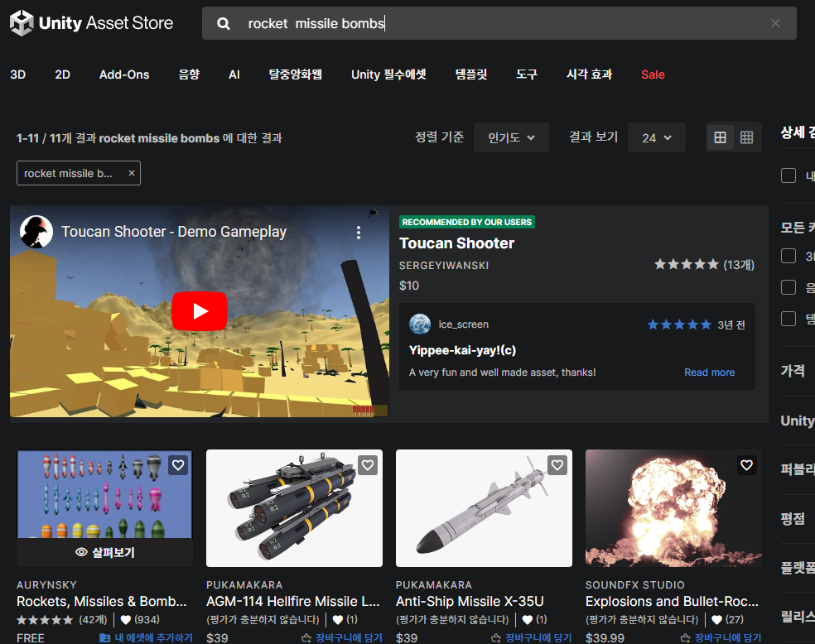The width and height of the screenshot is (815, 644).
Task: Expand the 릴리스 filter section
Action: pos(798,617)
